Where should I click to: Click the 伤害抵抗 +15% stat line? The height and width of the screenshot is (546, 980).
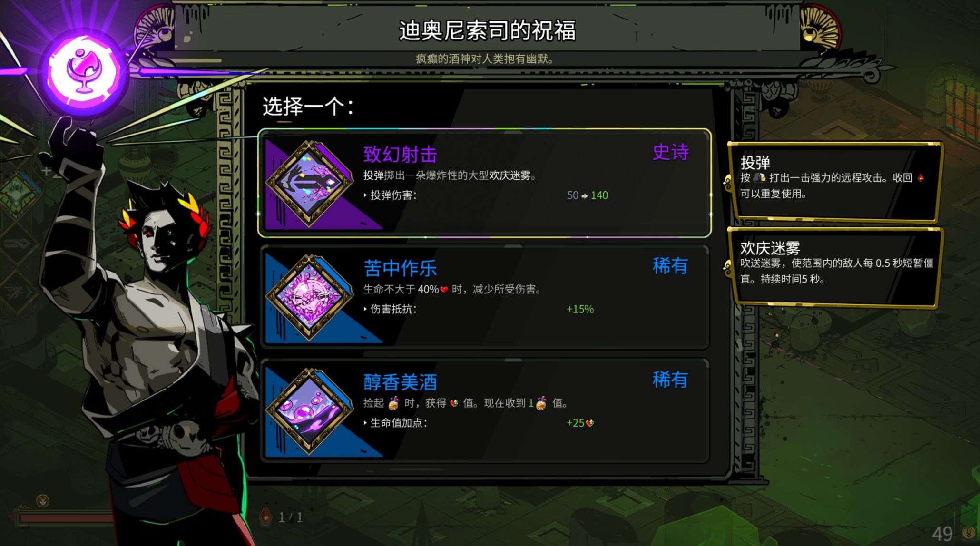click(x=479, y=309)
